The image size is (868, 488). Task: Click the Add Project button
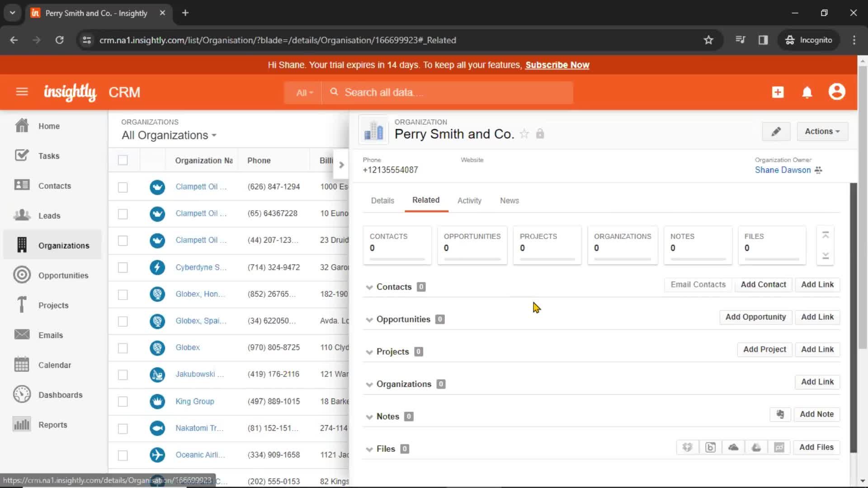pos(764,350)
